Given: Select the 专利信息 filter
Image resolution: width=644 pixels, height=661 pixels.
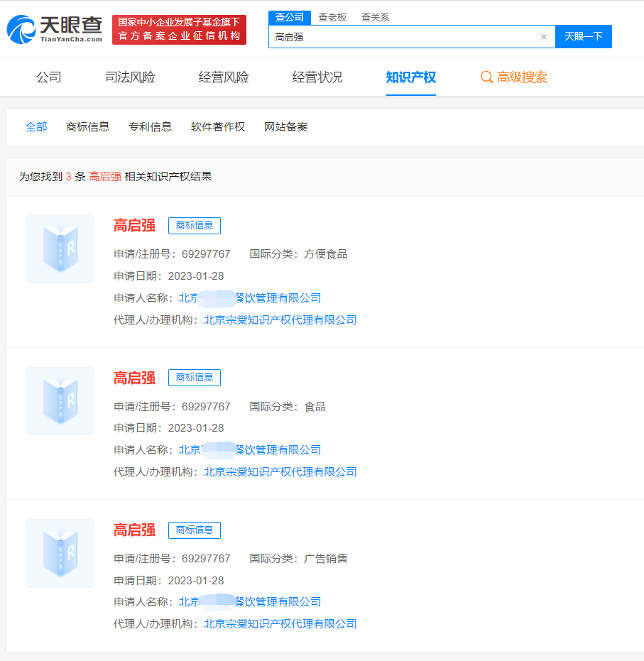Looking at the screenshot, I should tap(150, 126).
